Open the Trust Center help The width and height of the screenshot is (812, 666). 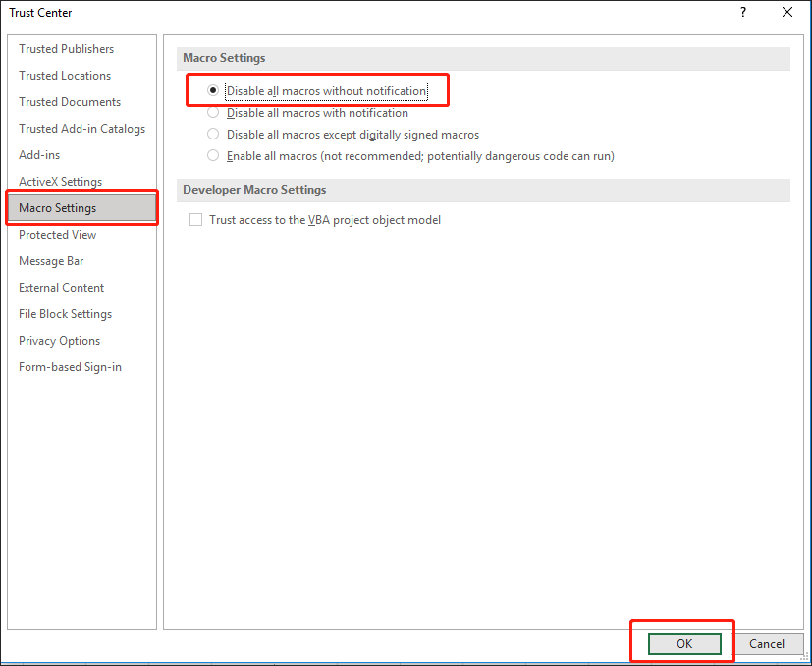743,12
